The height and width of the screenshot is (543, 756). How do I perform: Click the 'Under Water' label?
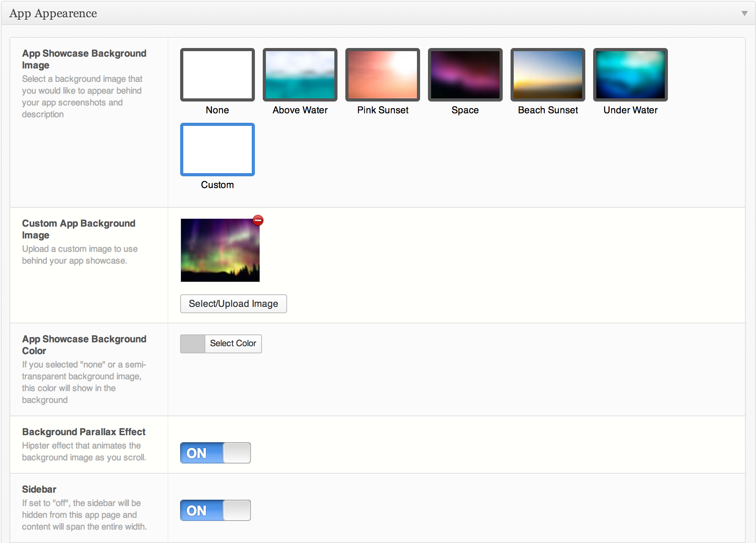coord(631,110)
